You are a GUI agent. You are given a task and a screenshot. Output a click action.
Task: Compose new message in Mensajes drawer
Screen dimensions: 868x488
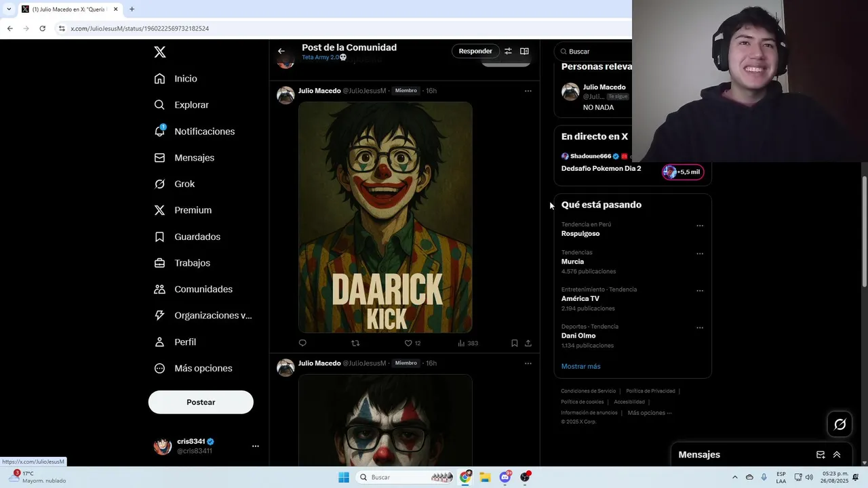pos(821,455)
